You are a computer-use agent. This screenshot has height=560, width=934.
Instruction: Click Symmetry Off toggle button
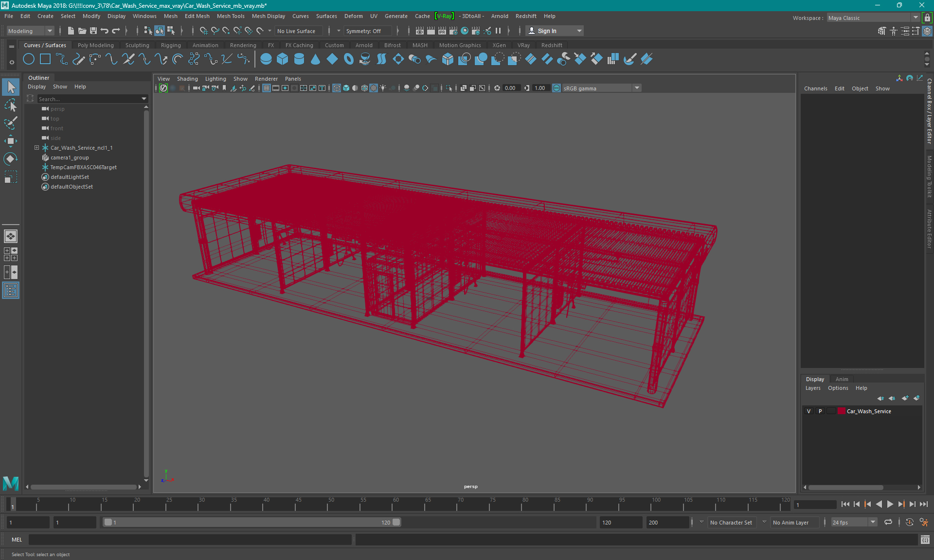pyautogui.click(x=366, y=30)
